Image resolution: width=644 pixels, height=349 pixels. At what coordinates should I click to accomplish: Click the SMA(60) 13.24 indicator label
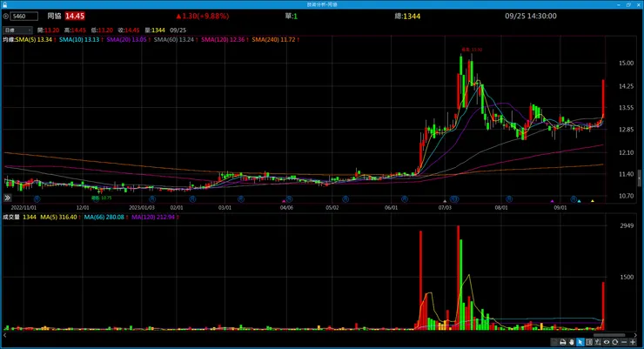point(176,39)
